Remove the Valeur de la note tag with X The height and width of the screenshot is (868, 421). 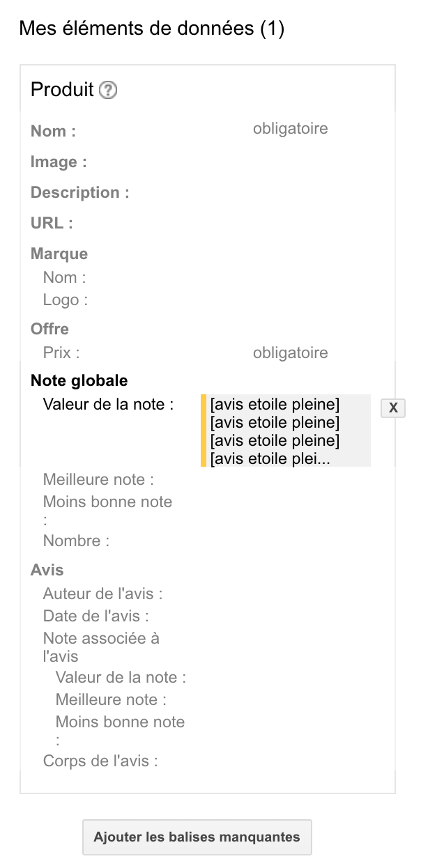coord(393,408)
